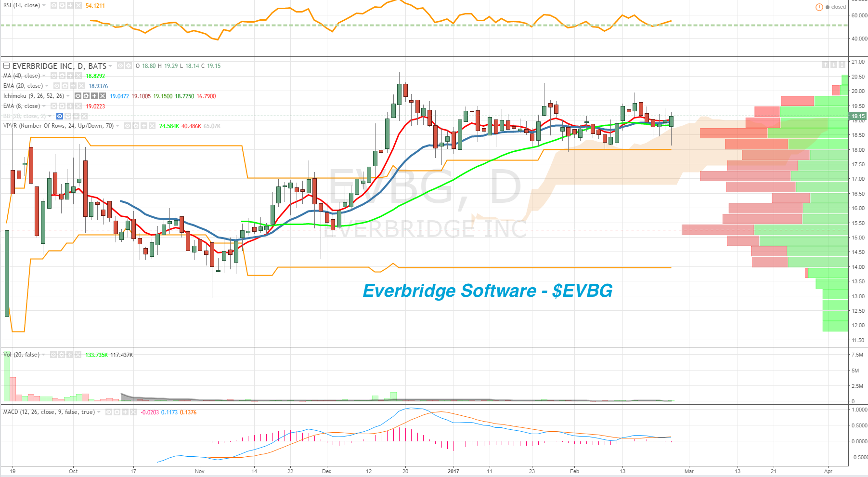Toggle visibility of RSI indicator
Screen dimensions: 868x477
(x=54, y=6)
